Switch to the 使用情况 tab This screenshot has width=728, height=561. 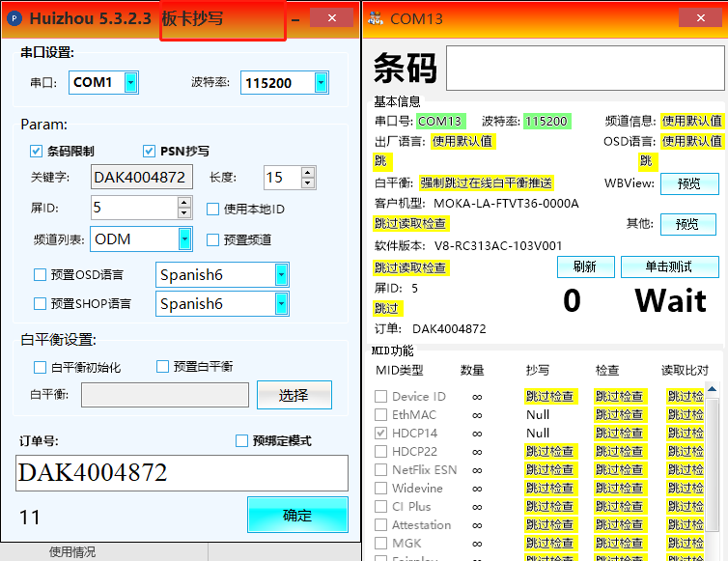tap(72, 552)
